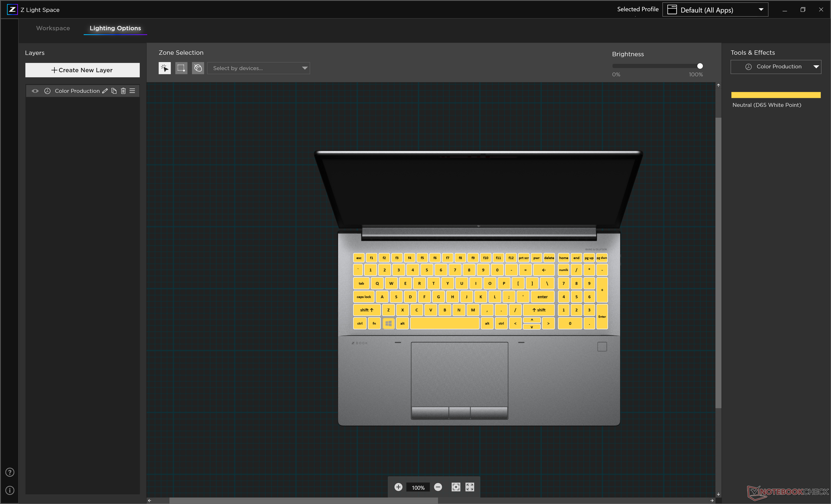Select the Lighting Options tab
This screenshot has width=831, height=504.
115,28
